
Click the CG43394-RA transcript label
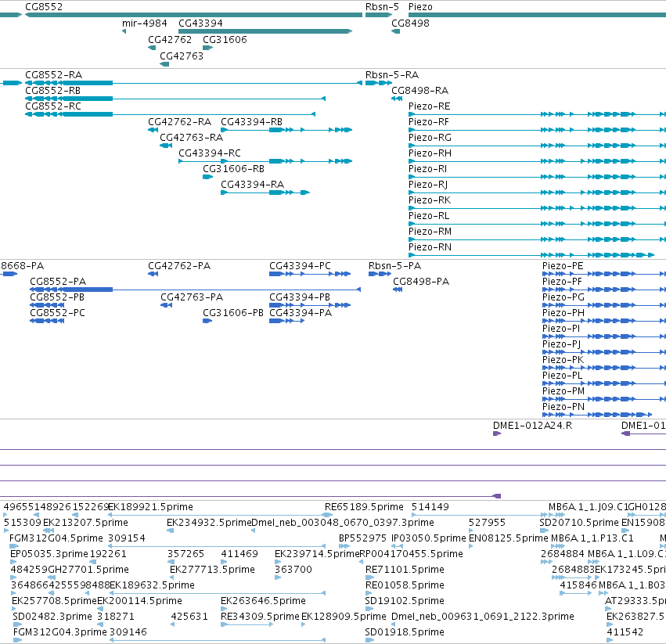tap(252, 185)
